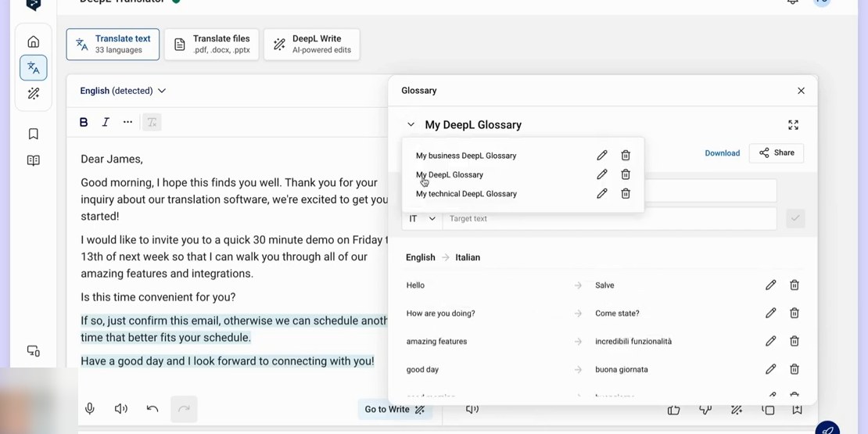Click the buona giornata cell

[622, 370]
